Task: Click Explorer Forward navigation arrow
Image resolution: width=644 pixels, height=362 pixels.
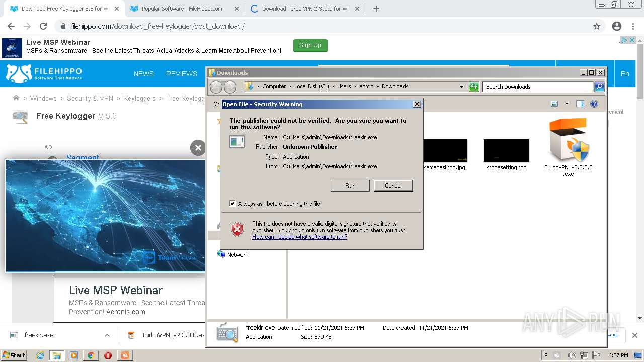Action: tap(230, 87)
